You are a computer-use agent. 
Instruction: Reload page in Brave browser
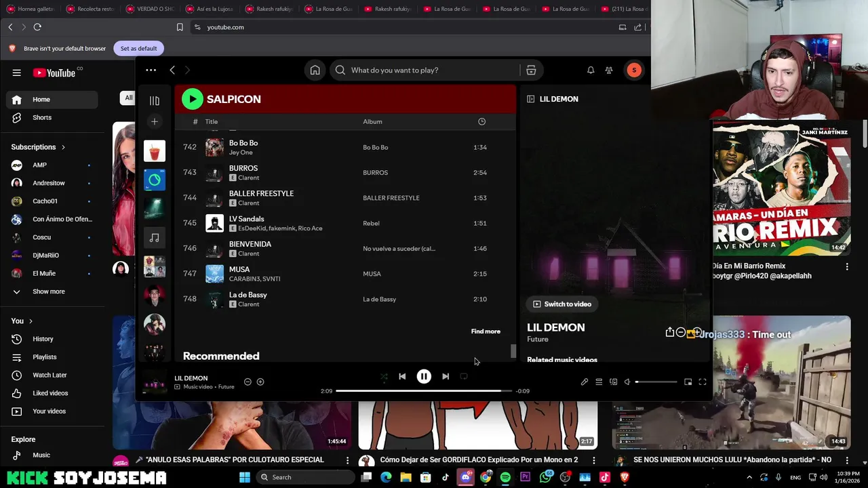pyautogui.click(x=37, y=27)
